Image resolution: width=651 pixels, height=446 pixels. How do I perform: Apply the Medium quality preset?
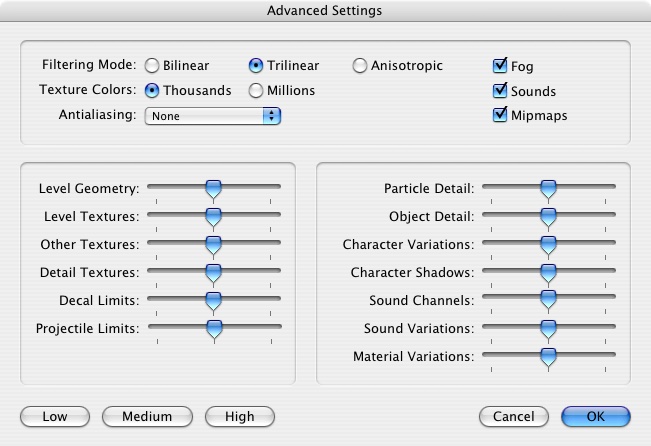point(147,416)
